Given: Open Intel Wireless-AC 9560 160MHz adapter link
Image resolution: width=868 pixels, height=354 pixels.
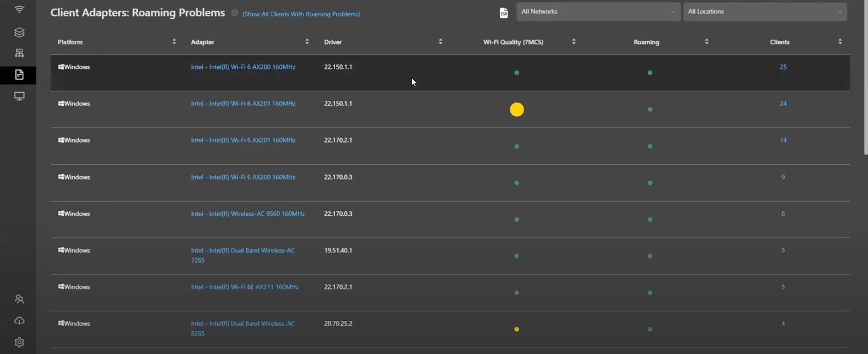Looking at the screenshot, I should pos(247,214).
